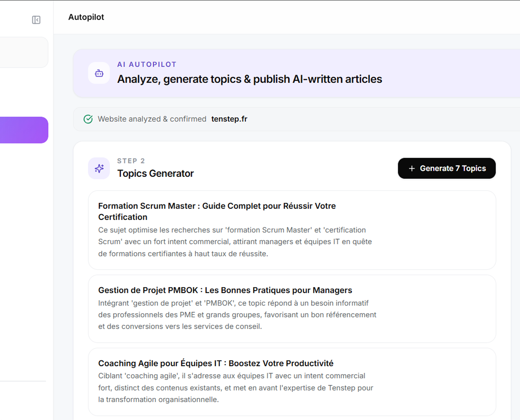520x420 pixels.
Task: Click the Coaching Agile topic description text
Action: pos(236,388)
